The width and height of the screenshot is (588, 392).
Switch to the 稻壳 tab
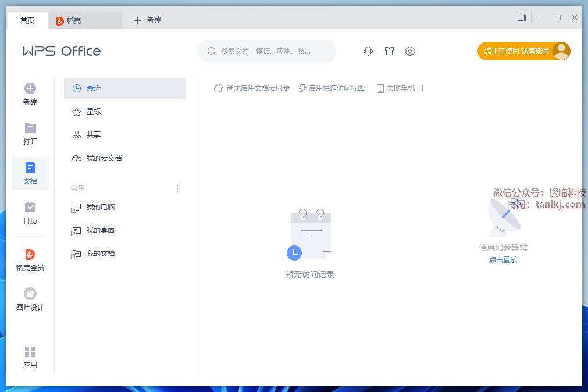click(86, 20)
